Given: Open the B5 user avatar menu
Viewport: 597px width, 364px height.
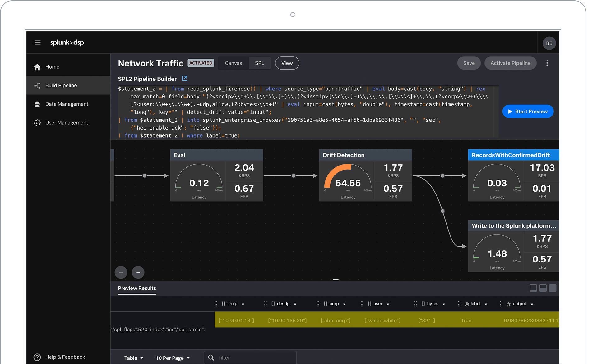Looking at the screenshot, I should 549,43.
